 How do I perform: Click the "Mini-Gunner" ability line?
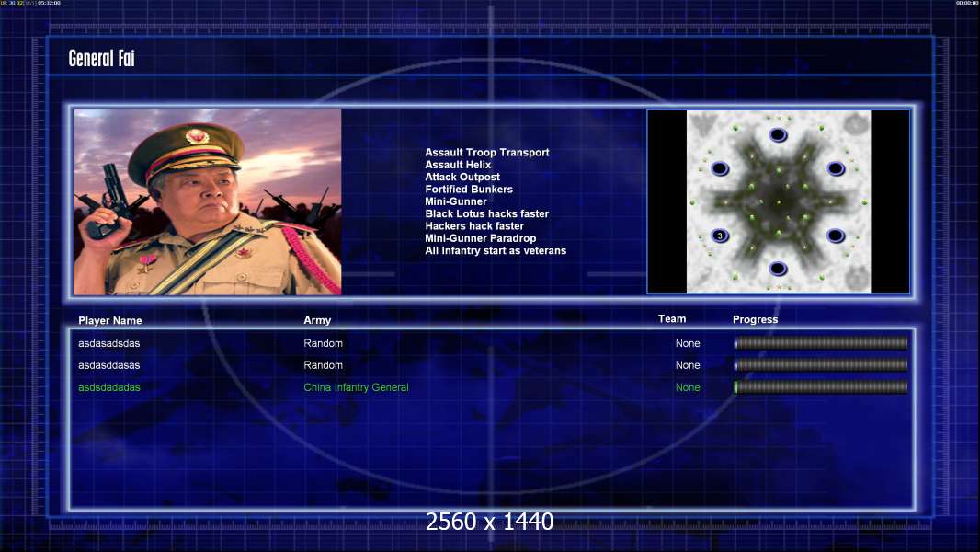pyautogui.click(x=456, y=201)
